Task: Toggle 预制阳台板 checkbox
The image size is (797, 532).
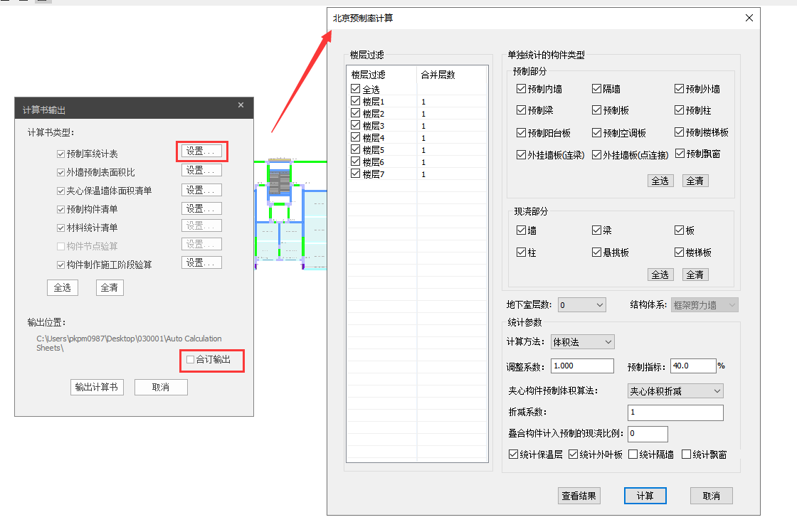Action: (x=521, y=133)
